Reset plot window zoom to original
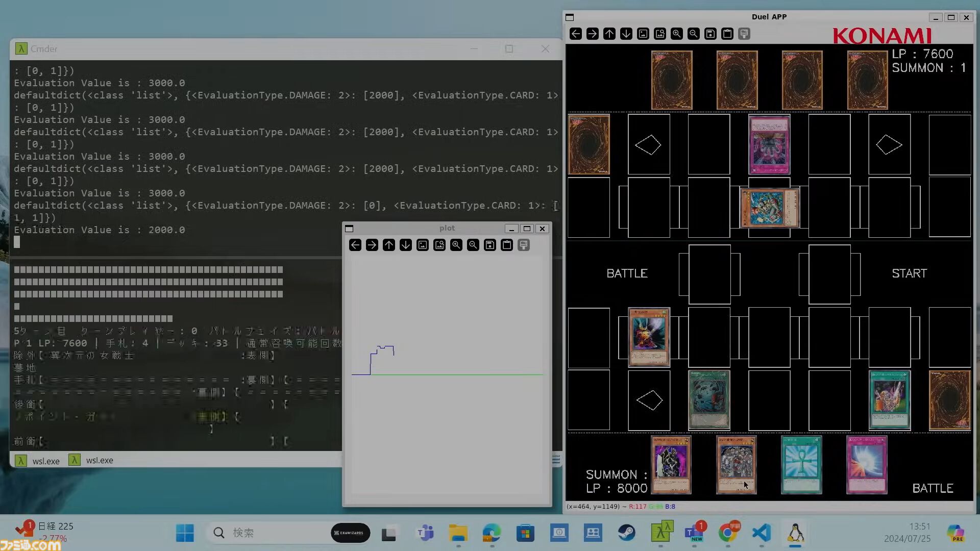This screenshot has width=980, height=551. [423, 245]
